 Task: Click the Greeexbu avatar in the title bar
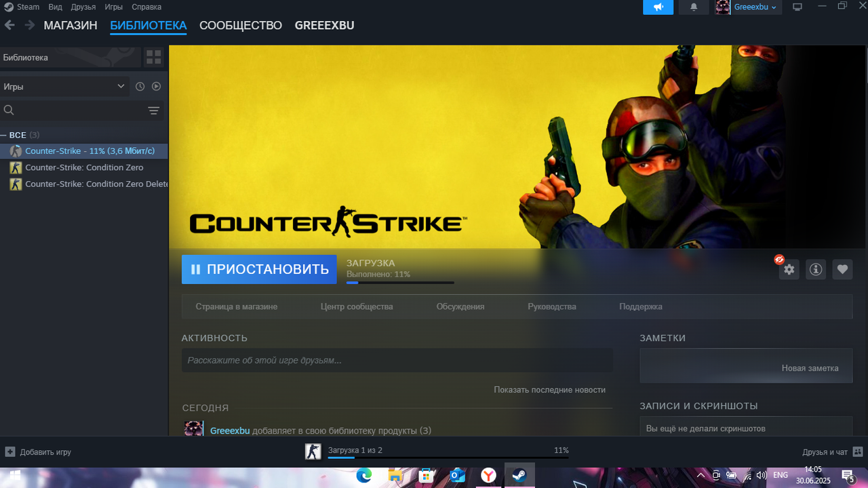tap(723, 7)
